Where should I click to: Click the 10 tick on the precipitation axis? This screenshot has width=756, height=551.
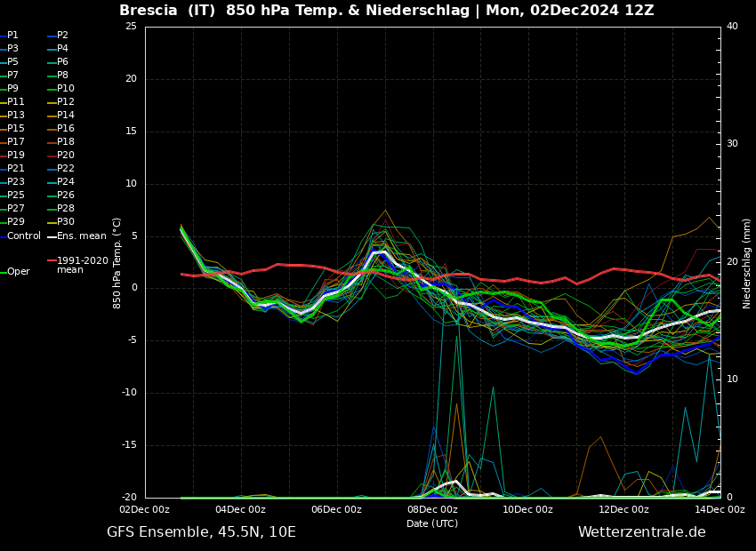(732, 379)
